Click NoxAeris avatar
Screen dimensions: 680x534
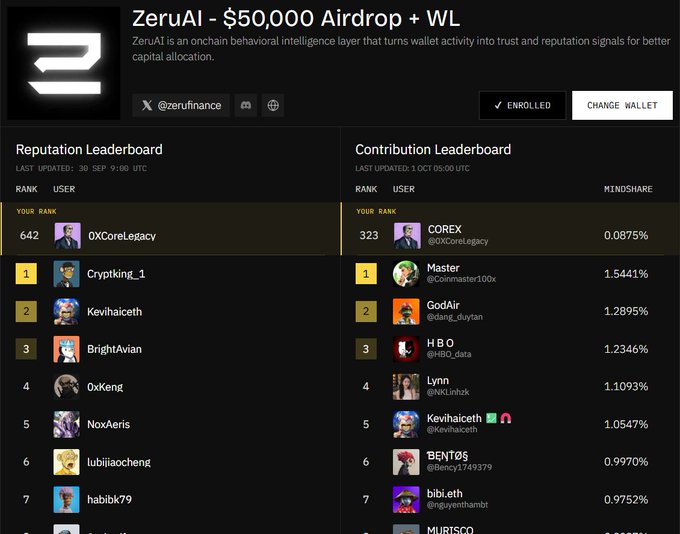click(66, 424)
